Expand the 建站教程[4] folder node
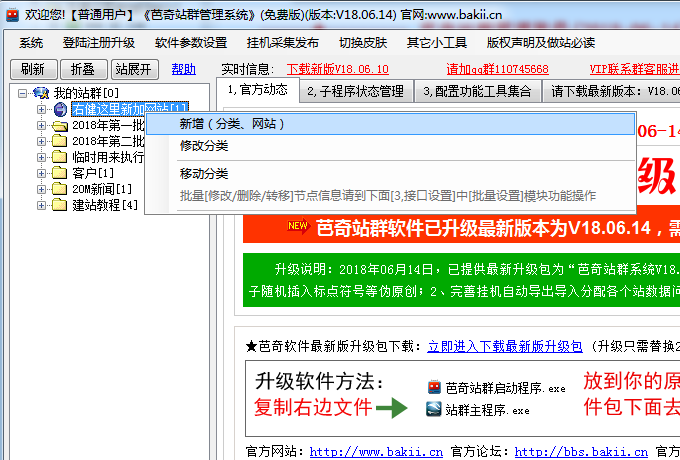 [x=42, y=205]
